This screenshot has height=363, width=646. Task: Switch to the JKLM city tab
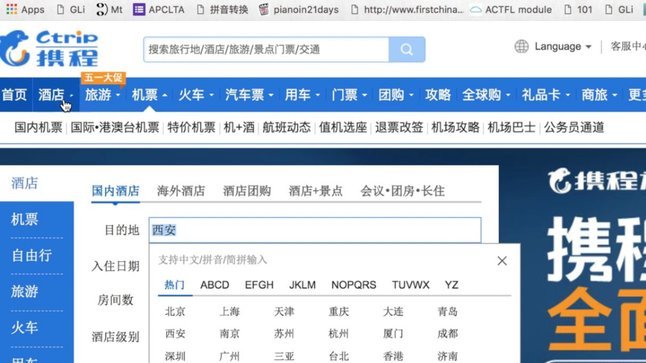click(302, 285)
